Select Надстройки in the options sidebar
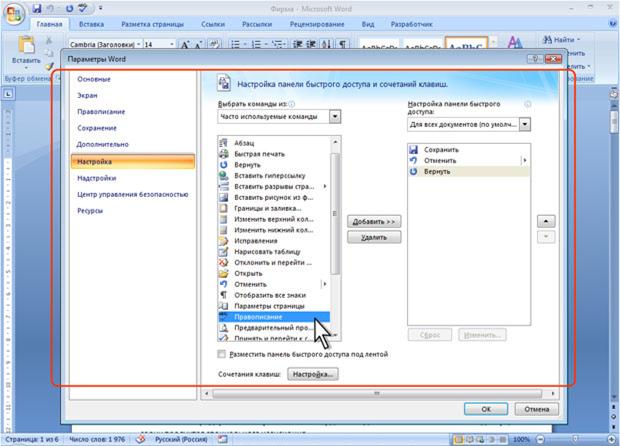The height and width of the screenshot is (446, 620). [97, 178]
